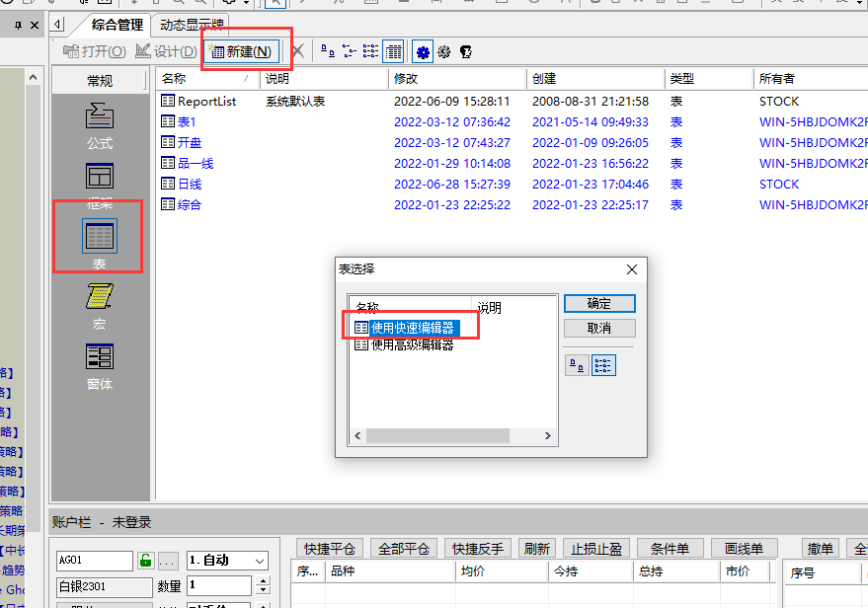Open the 框架 frame category

point(100,187)
